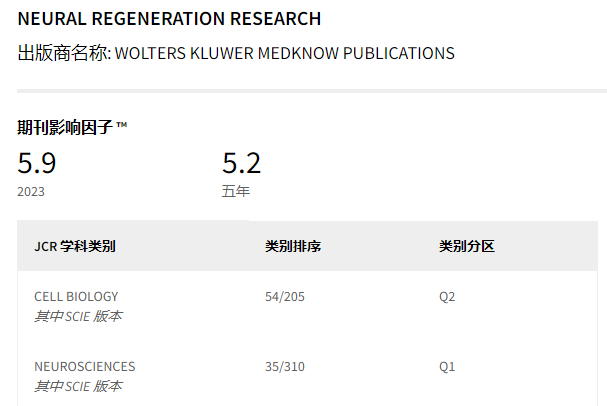Click 其中SCIE 版本 under NEUROSCIENCES
607x406 pixels.
click(x=78, y=386)
